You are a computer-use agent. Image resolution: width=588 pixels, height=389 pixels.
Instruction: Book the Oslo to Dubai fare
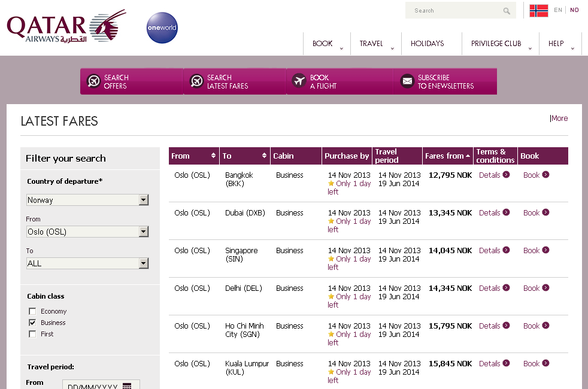click(x=536, y=213)
